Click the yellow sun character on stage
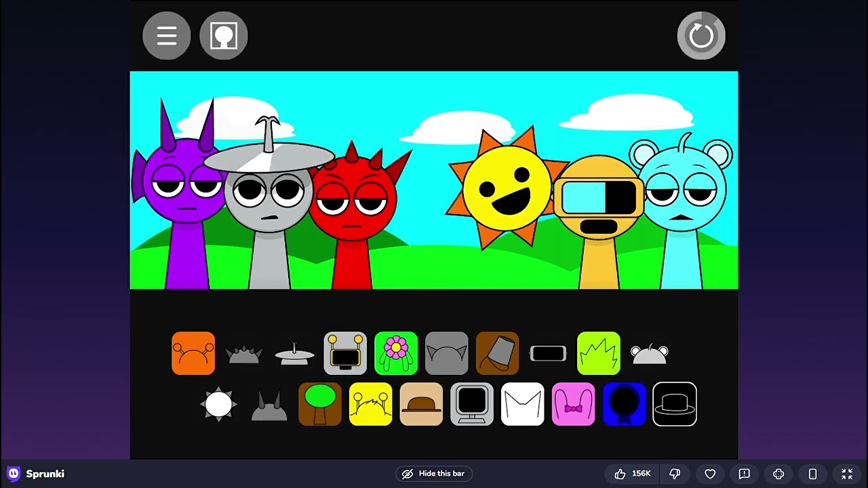This screenshot has height=488, width=868. (x=507, y=188)
